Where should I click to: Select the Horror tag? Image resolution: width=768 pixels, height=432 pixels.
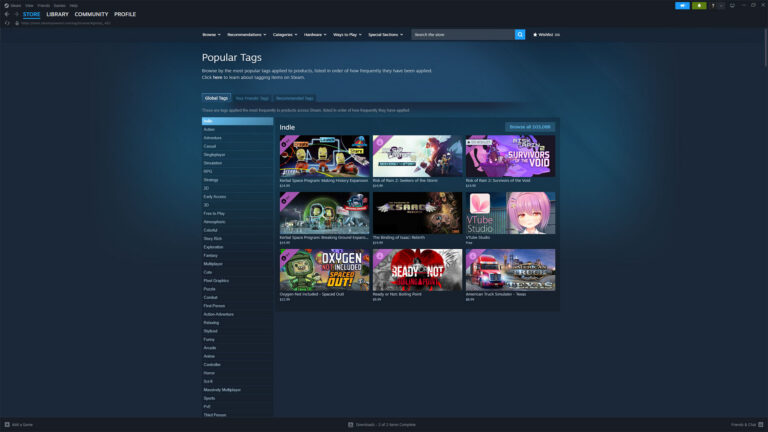(237, 373)
